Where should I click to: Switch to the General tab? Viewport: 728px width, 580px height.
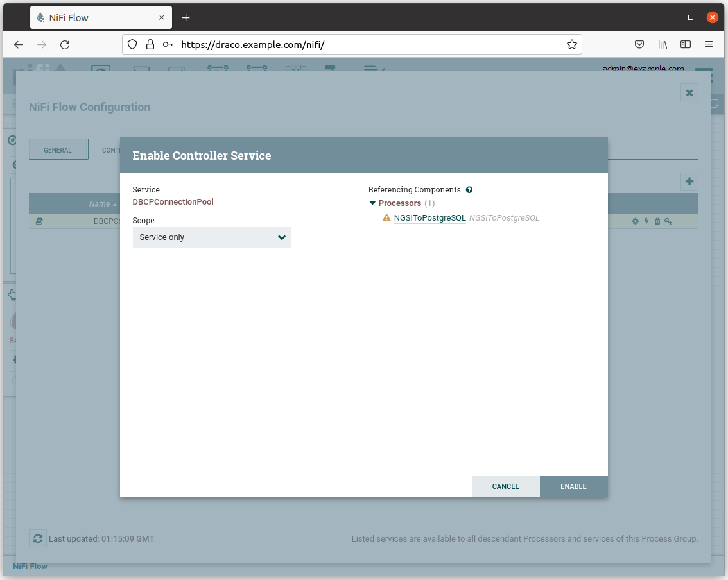[58, 150]
